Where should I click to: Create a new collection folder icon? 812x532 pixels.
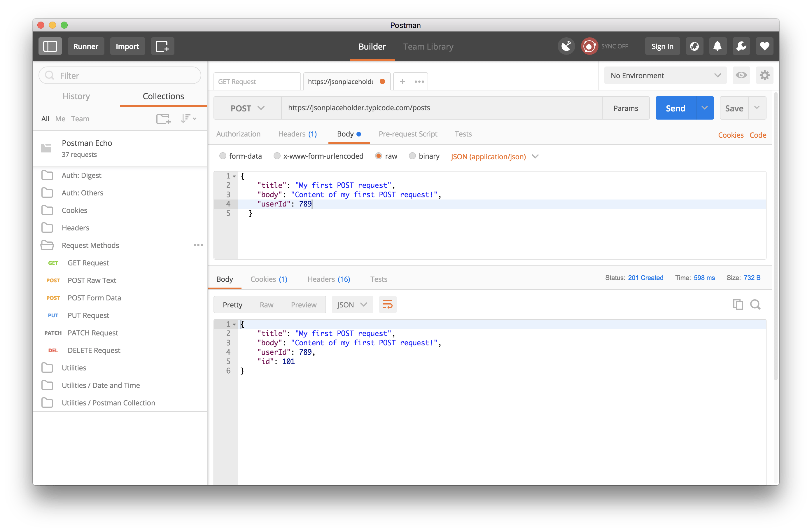[163, 119]
